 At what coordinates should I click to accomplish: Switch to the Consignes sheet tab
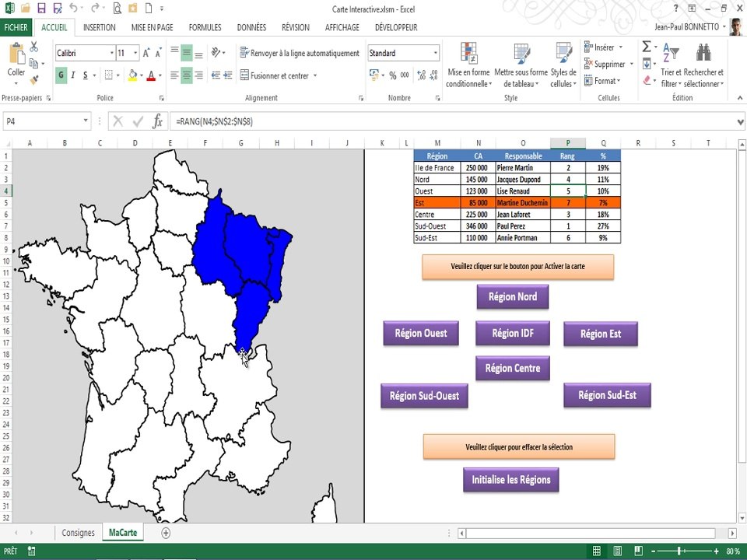tap(78, 533)
